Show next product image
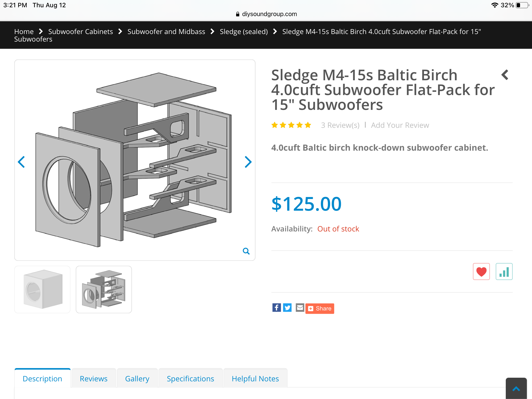This screenshot has height=399, width=532. point(248,162)
